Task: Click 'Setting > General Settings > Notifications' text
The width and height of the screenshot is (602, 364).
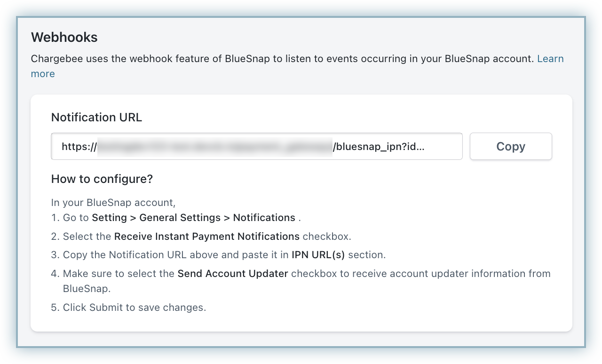Action: click(x=193, y=218)
